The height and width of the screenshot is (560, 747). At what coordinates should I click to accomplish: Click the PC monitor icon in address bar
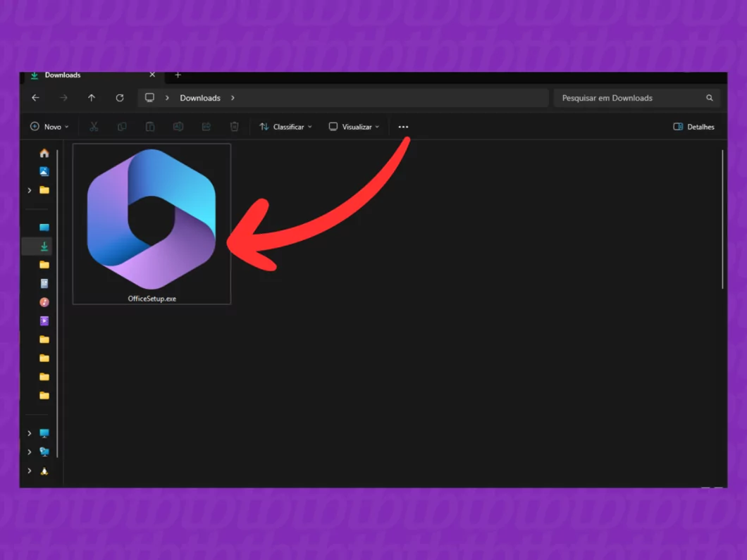click(149, 98)
